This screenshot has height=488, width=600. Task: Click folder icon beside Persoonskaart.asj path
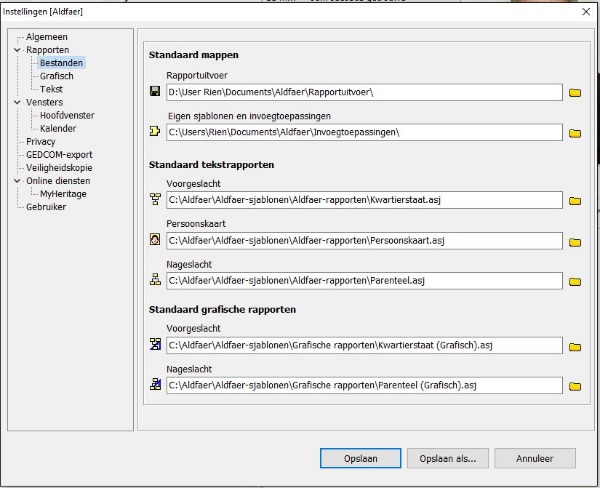tap(575, 241)
